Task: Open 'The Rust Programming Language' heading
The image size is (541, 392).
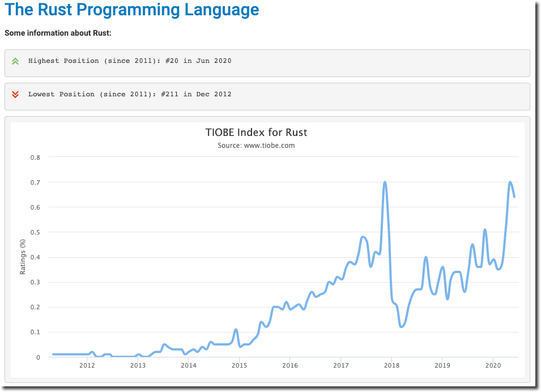Action: 132,10
